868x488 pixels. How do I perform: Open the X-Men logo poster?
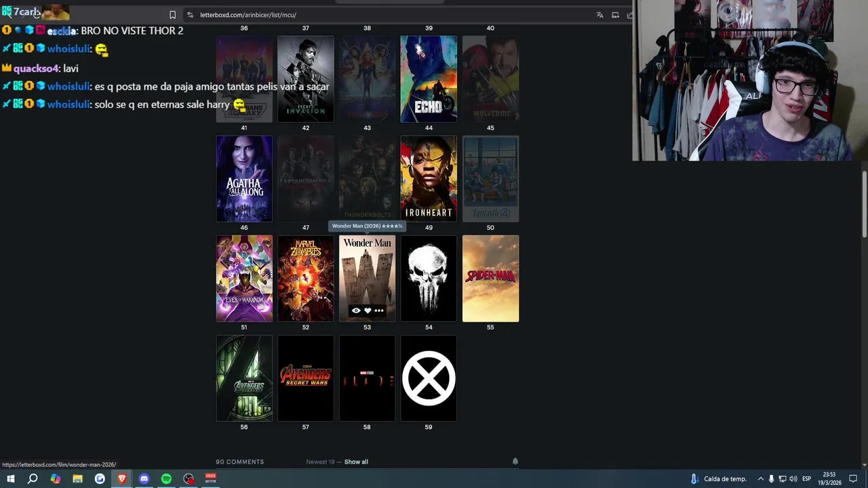coord(429,378)
